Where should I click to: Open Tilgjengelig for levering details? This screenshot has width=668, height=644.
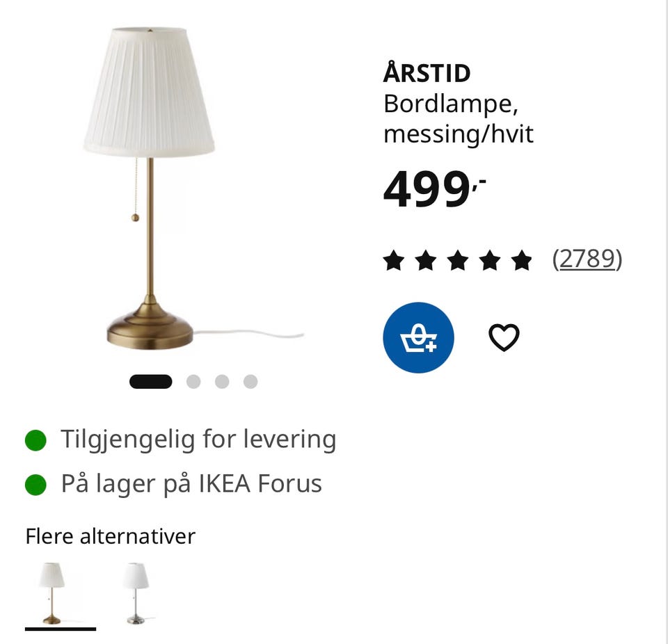pyautogui.click(x=198, y=439)
